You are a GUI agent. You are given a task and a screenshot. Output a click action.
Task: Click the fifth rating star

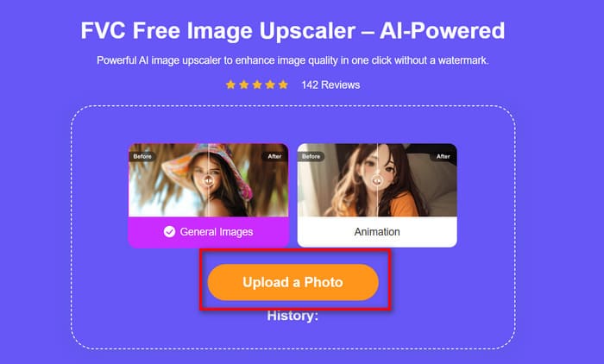point(283,85)
